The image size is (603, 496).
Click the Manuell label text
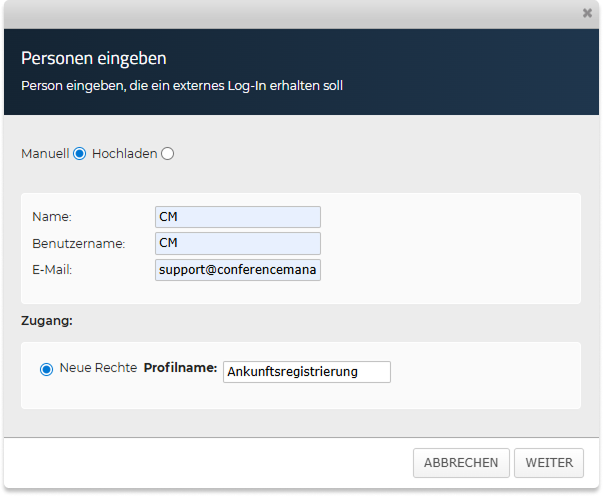tap(45, 154)
